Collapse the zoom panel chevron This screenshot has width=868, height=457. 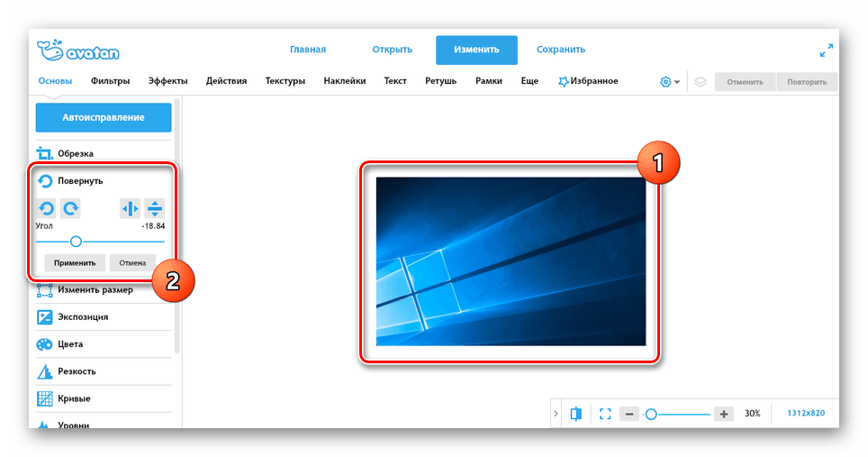556,414
